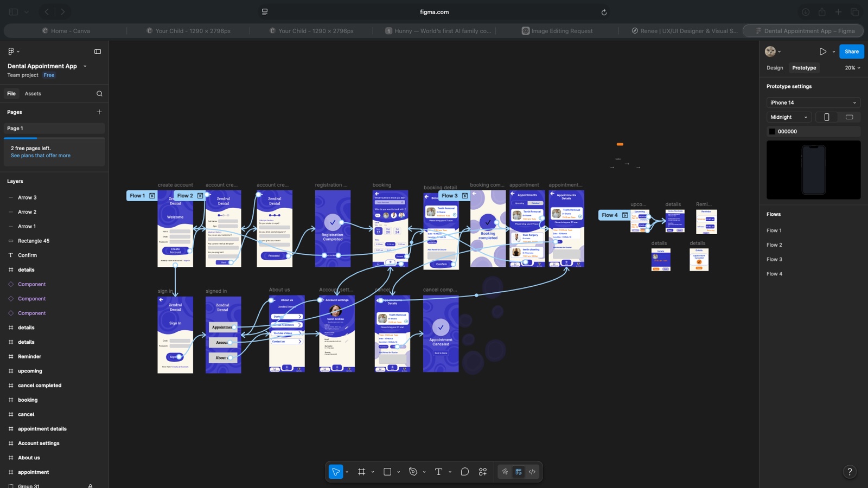The image size is (868, 488).
Task: Toggle the left sidebar panel collapse
Action: click(x=98, y=52)
